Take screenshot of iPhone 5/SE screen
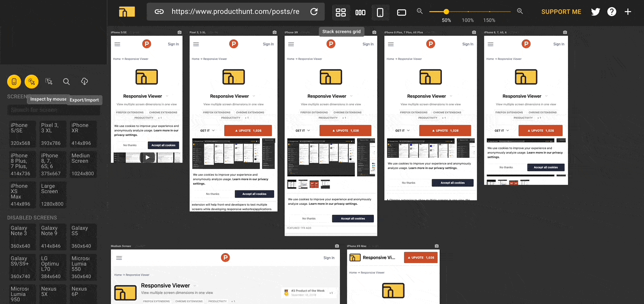The width and height of the screenshot is (644, 304). click(x=179, y=32)
